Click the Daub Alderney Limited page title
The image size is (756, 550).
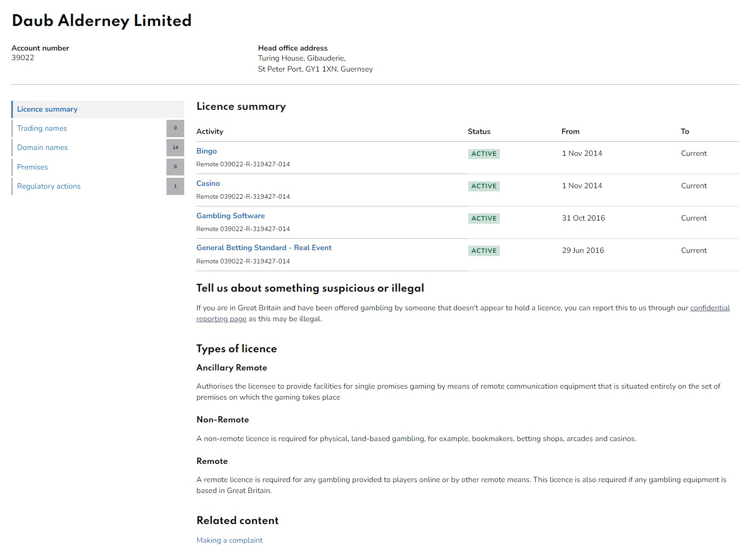(102, 21)
